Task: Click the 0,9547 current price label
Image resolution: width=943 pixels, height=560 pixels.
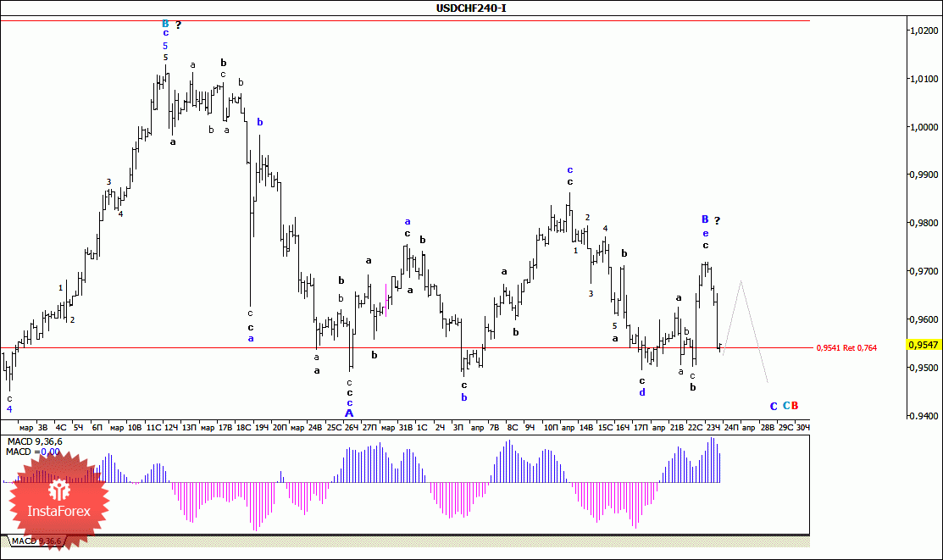Action: tap(924, 345)
